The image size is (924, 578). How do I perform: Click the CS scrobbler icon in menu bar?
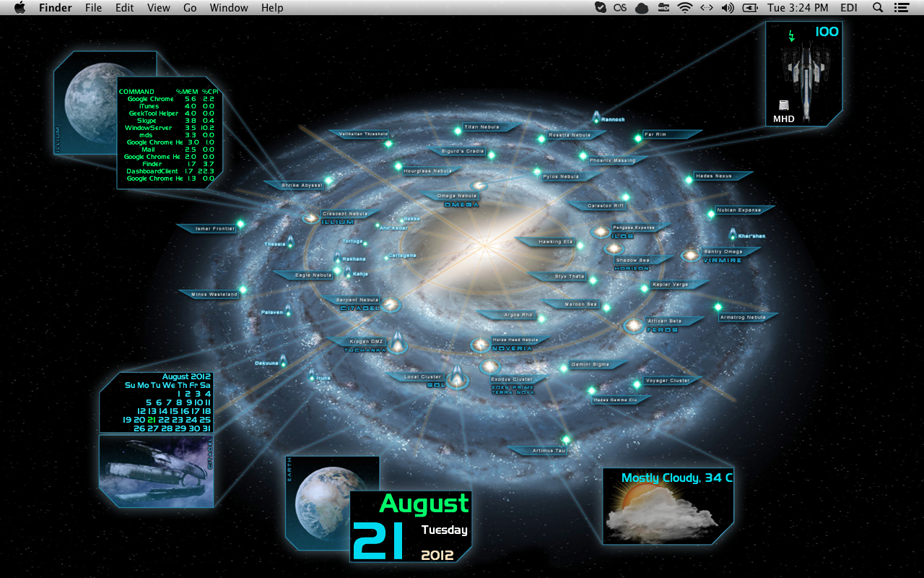[x=619, y=7]
